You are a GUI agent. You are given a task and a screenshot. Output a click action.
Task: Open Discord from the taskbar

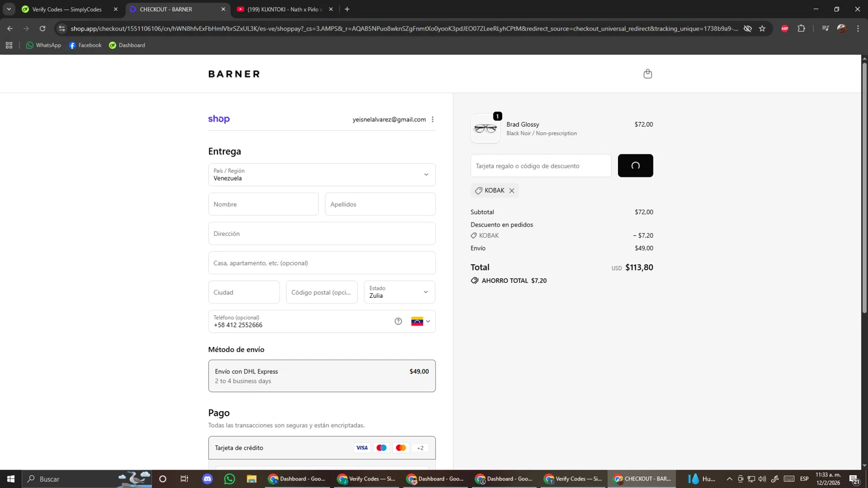point(208,479)
